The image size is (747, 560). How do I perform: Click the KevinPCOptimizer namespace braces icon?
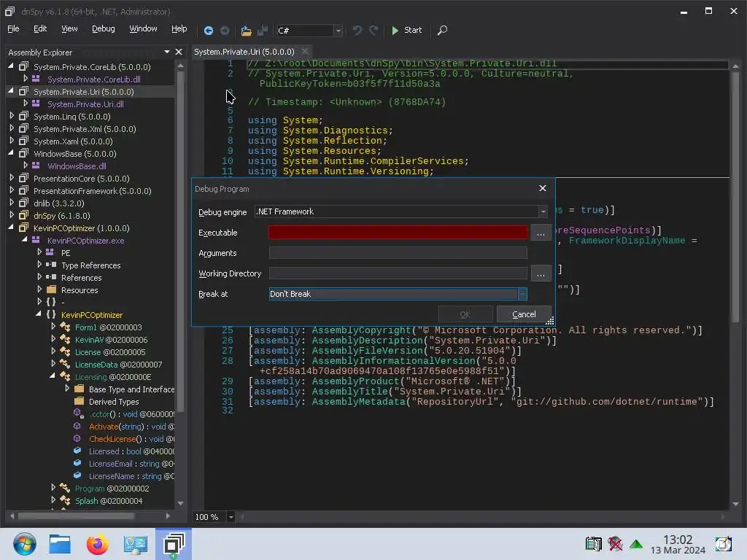click(51, 314)
